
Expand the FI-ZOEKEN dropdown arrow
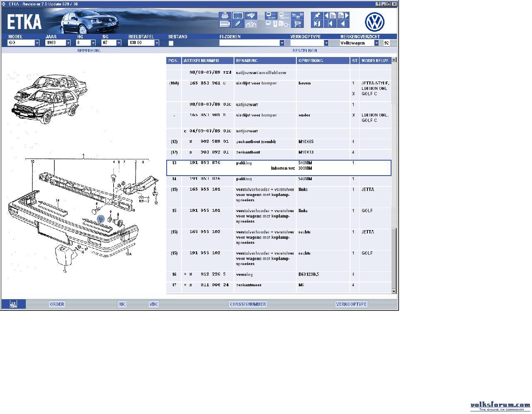282,43
